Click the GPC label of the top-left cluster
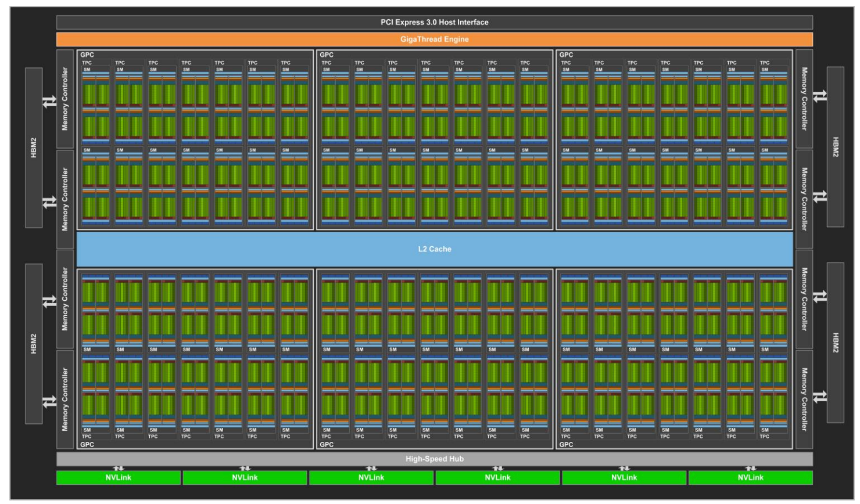The image size is (860, 504). [x=87, y=55]
